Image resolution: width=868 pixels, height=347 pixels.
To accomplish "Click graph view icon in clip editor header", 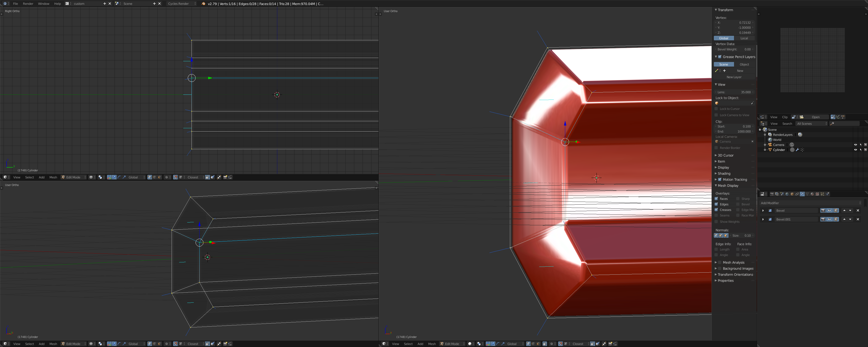I will pyautogui.click(x=838, y=117).
